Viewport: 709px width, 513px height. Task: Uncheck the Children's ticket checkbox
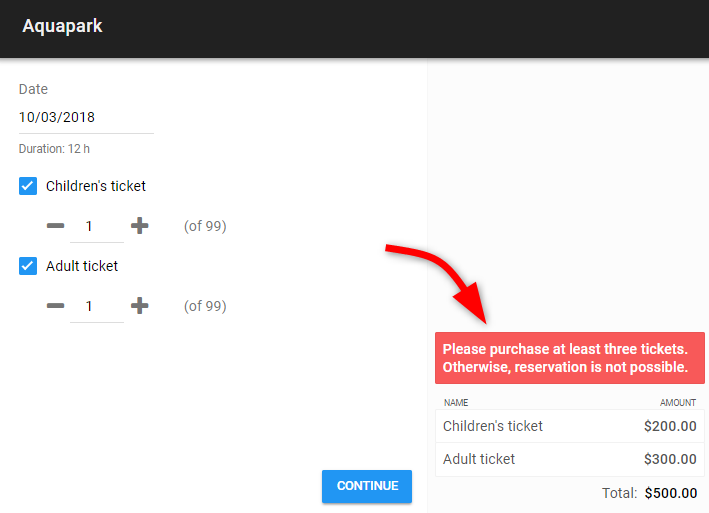pos(28,186)
